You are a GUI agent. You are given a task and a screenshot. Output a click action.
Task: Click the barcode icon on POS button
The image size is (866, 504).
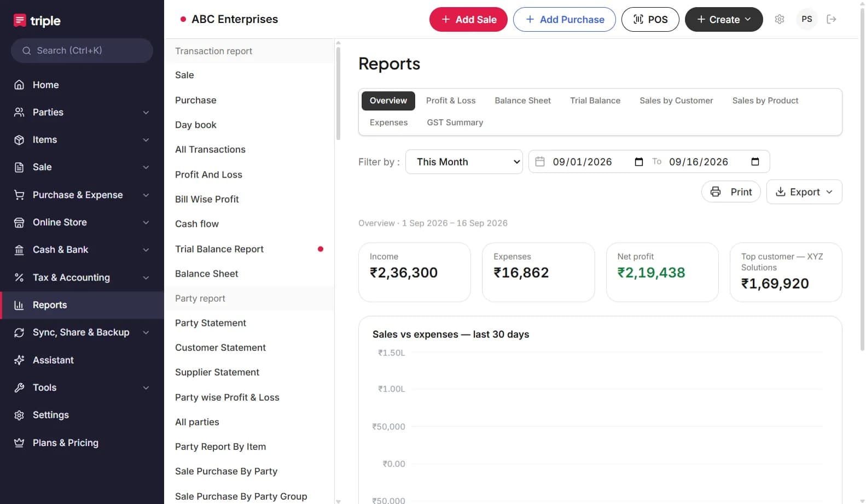click(638, 19)
